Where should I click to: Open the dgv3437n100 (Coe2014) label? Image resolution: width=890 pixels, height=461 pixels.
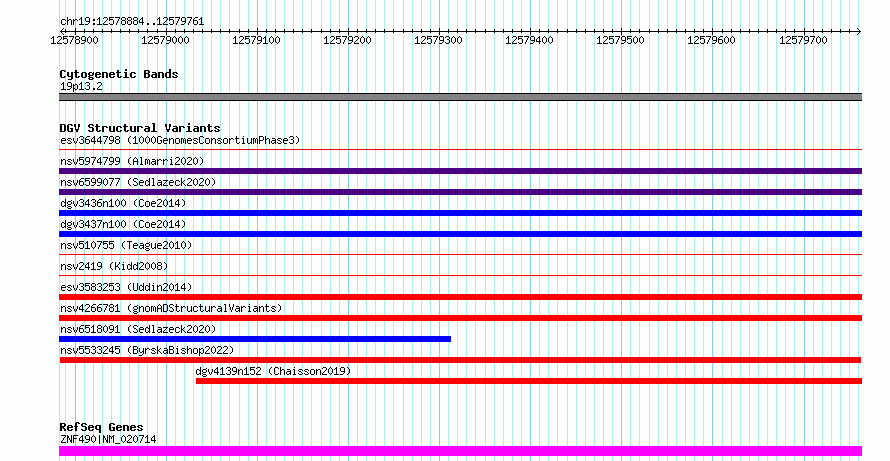(123, 224)
